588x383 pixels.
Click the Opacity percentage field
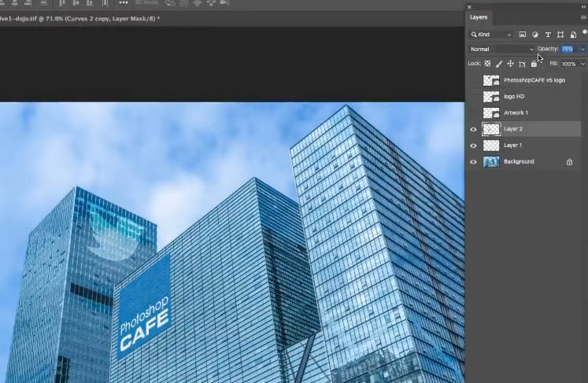[570, 49]
